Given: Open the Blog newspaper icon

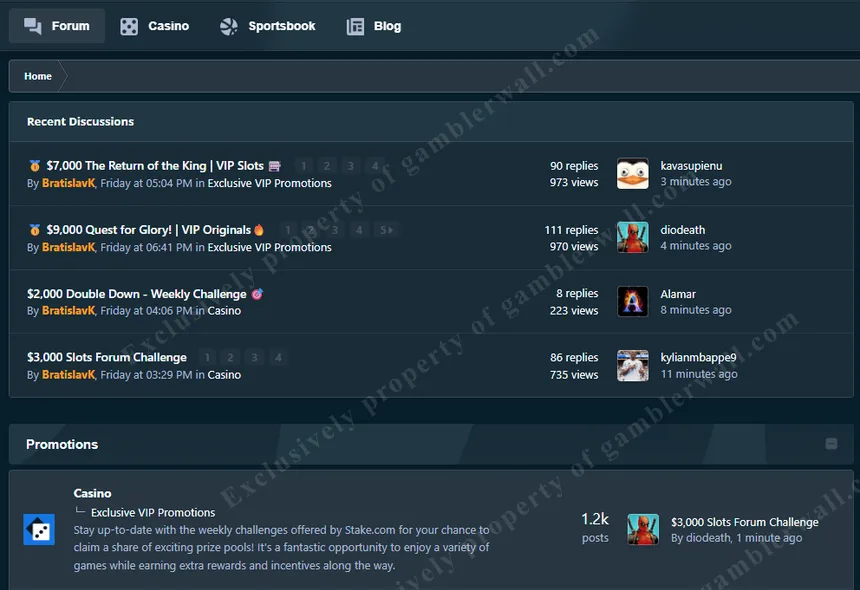Looking at the screenshot, I should tap(355, 27).
